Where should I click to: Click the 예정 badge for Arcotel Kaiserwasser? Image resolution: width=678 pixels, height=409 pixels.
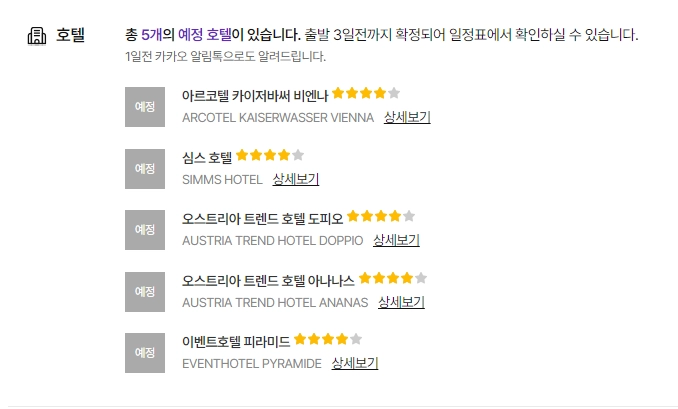point(145,108)
